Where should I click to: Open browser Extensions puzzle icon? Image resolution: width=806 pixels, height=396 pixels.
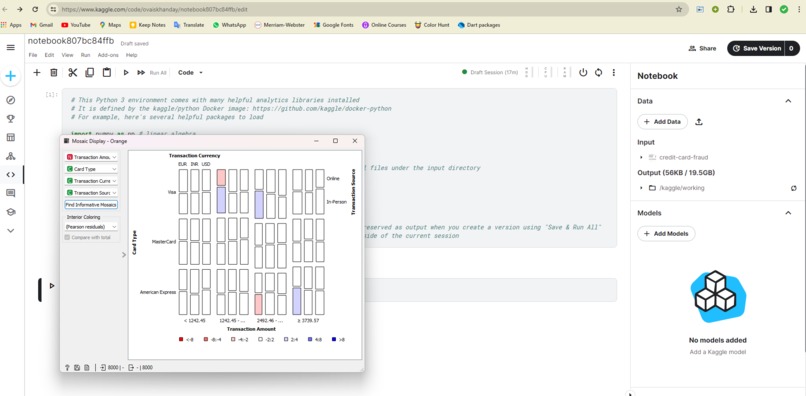pyautogui.click(x=730, y=9)
